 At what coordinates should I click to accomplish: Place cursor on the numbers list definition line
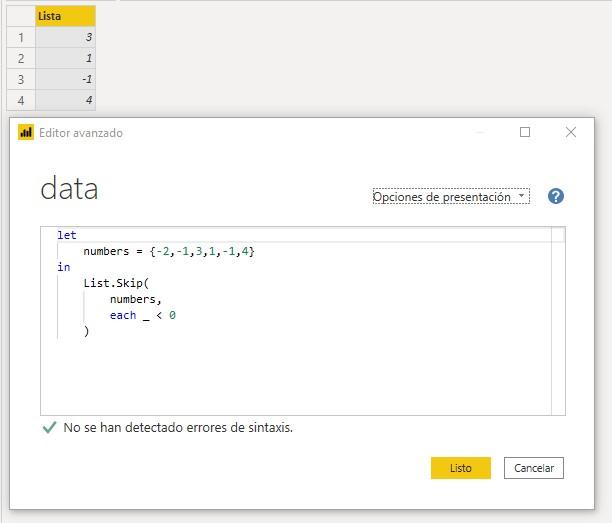point(168,251)
